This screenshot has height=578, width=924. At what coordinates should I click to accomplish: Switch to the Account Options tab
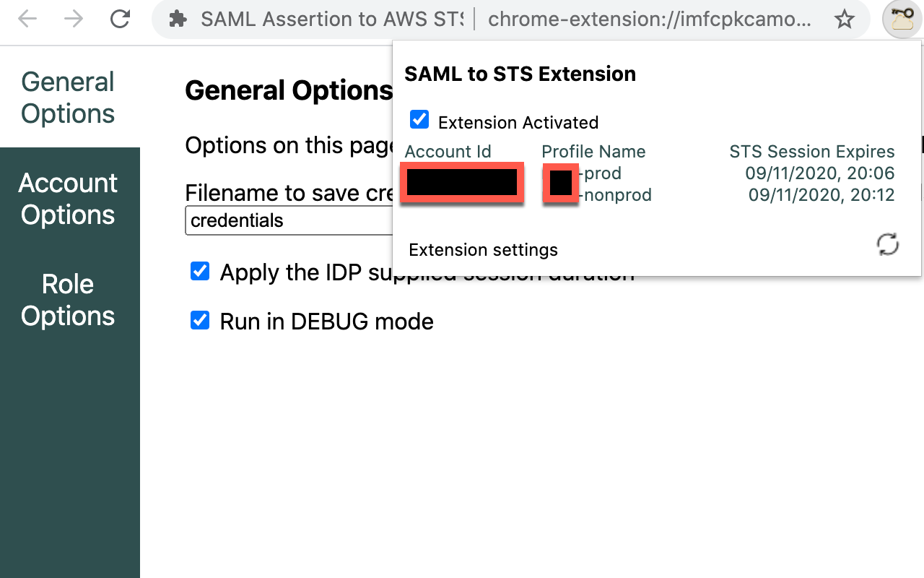[x=69, y=199]
